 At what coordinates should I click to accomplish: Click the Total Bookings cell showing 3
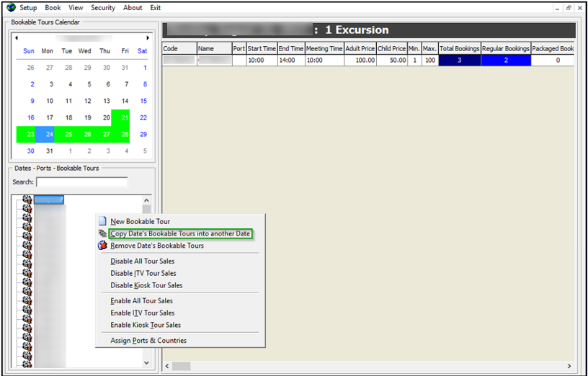tap(460, 61)
